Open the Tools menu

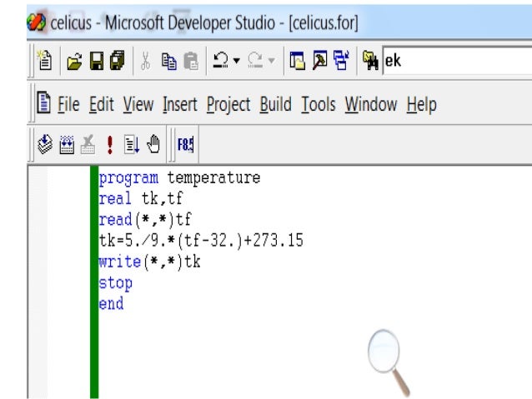(x=319, y=104)
